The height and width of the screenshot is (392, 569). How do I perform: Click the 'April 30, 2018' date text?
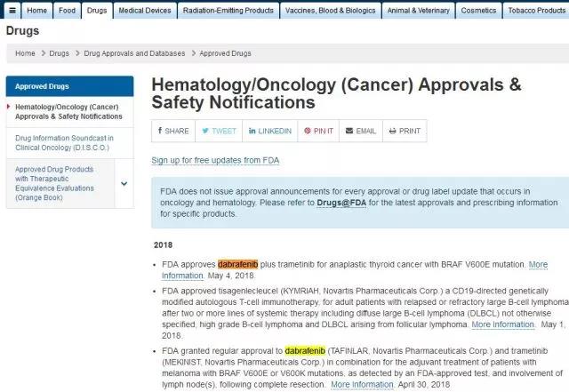coord(423,384)
